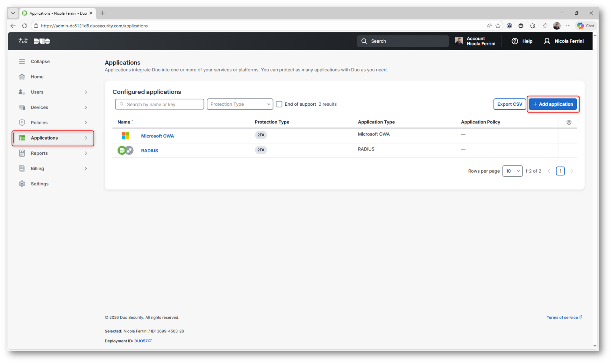
Task: Click the Export CSV button
Action: coord(509,104)
